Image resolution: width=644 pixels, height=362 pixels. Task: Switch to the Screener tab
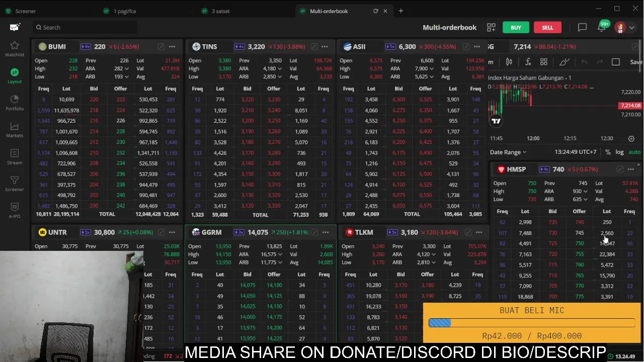[x=25, y=11]
